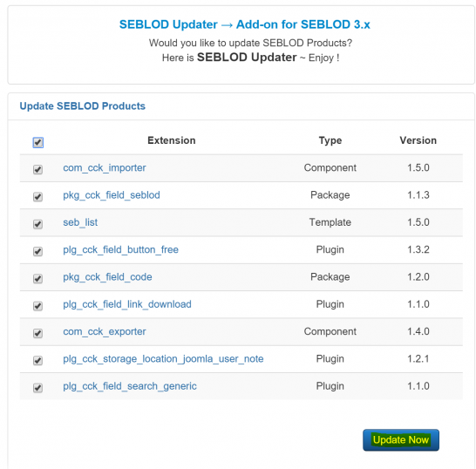Uncheck the com_cck_importer checkbox
The height and width of the screenshot is (469, 476).
[x=37, y=169]
